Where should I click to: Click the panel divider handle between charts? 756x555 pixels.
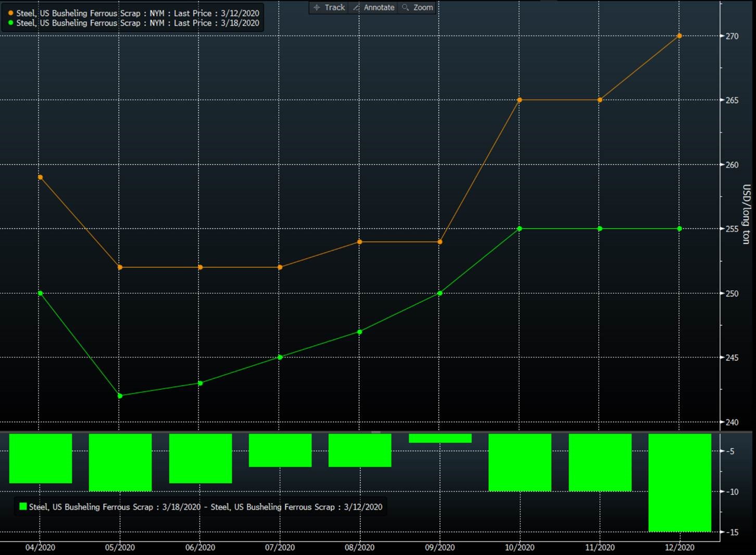376,432
